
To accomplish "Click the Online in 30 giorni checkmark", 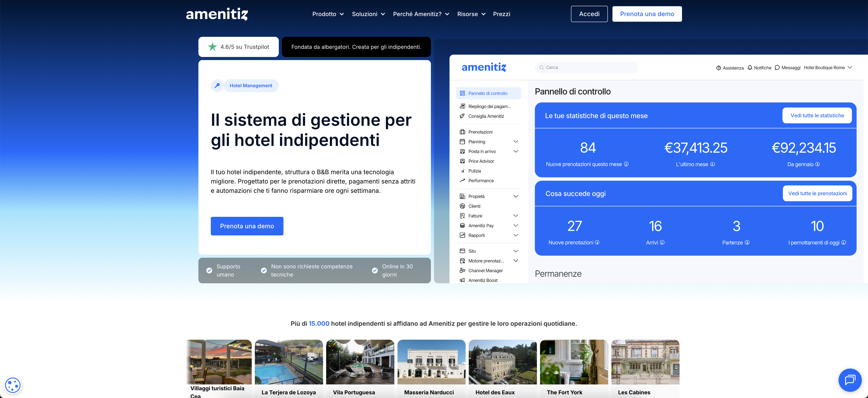I will point(375,270).
